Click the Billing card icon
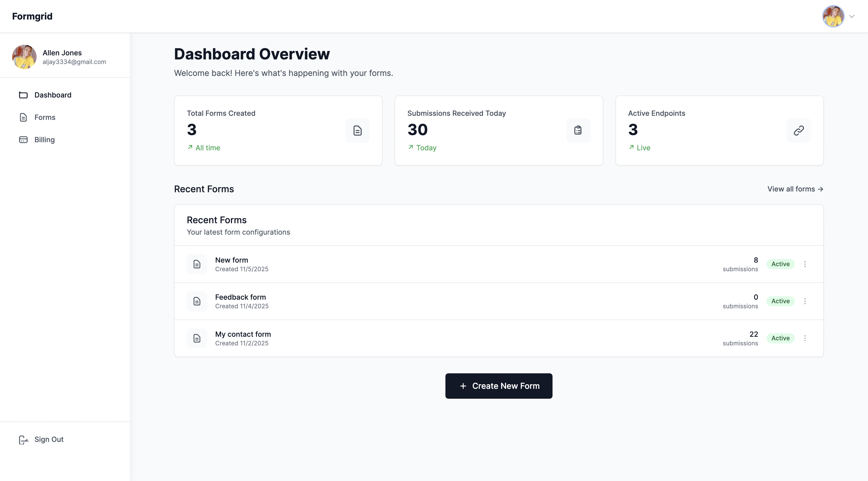The width and height of the screenshot is (868, 481). point(23,139)
